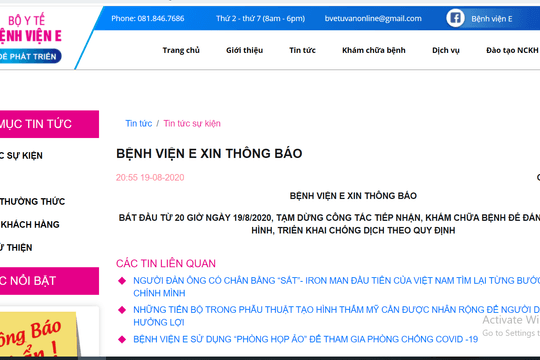The height and width of the screenshot is (360, 540).
Task: Go to Trang chủ menu item
Action: (181, 50)
